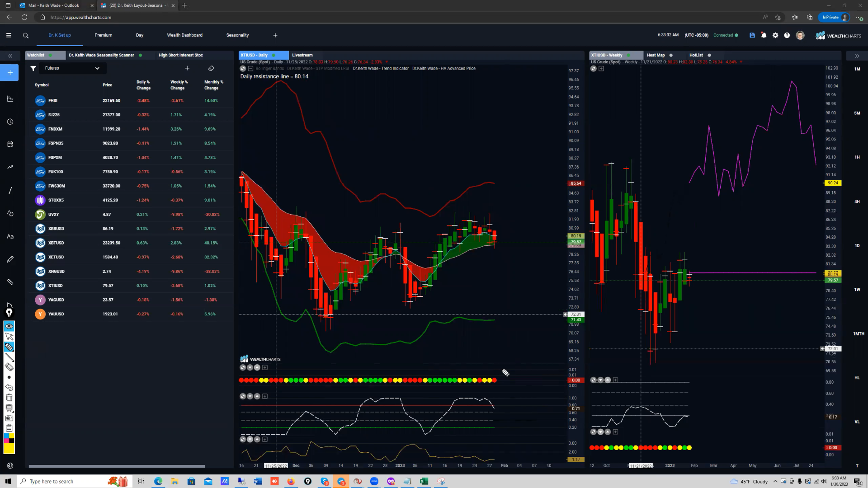Image resolution: width=868 pixels, height=488 pixels.
Task: Select the 1W timeframe button
Action: click(857, 290)
